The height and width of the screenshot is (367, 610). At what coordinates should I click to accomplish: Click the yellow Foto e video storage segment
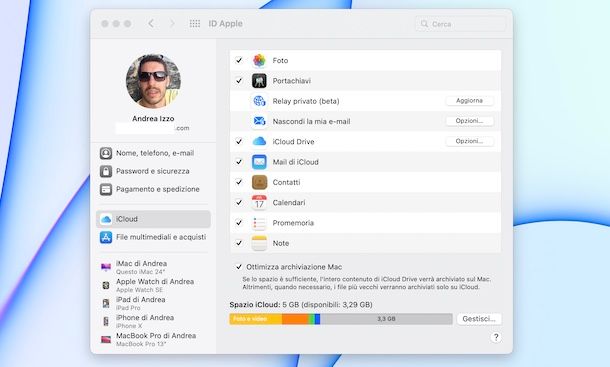point(256,319)
